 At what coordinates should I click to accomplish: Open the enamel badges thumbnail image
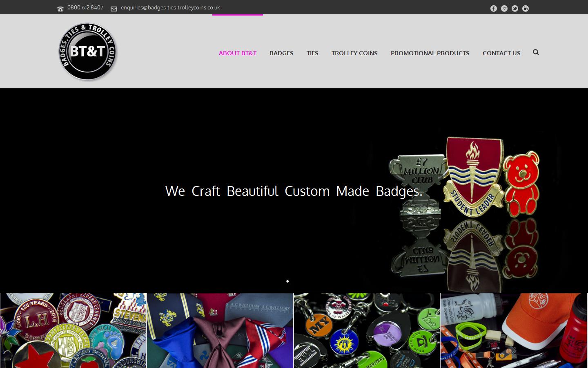click(x=73, y=330)
